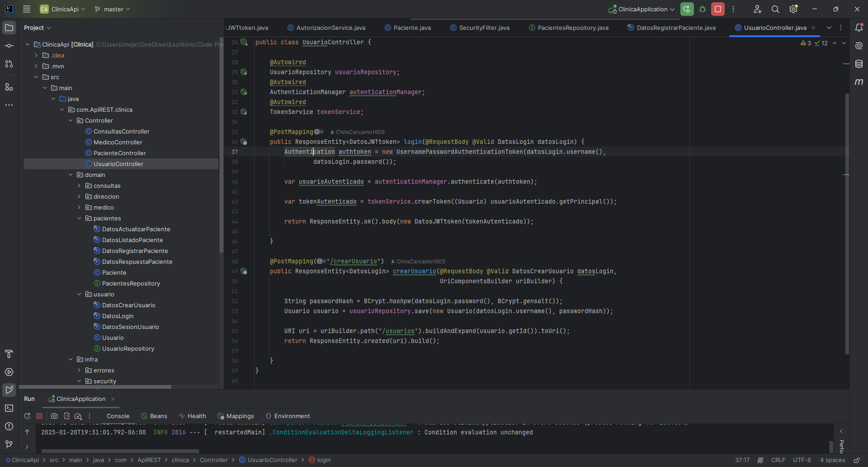The height and width of the screenshot is (467, 868).
Task: Toggle the status bar inspection widget
Action: 760,460
